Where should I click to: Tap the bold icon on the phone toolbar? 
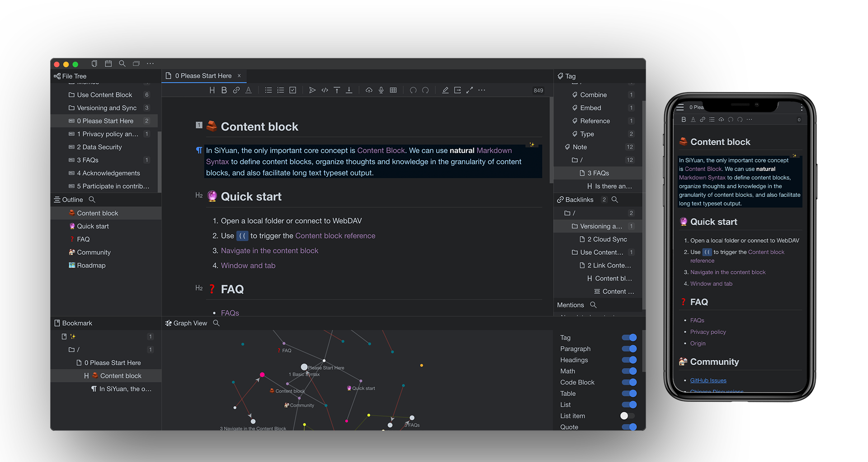click(x=684, y=119)
